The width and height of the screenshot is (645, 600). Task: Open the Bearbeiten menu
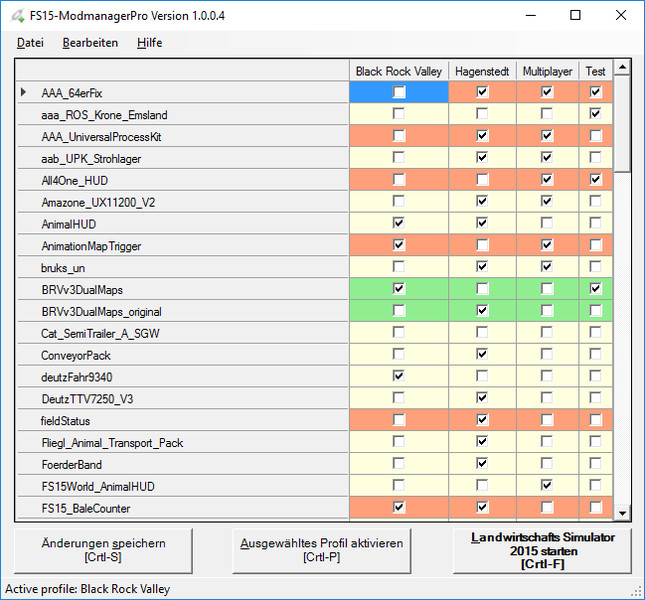point(90,43)
